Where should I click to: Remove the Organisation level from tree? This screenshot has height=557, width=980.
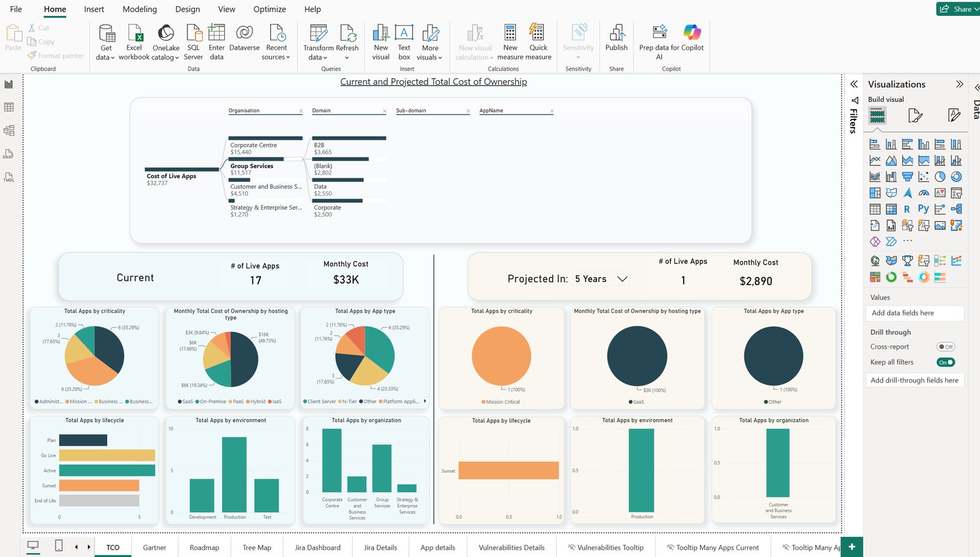click(301, 111)
